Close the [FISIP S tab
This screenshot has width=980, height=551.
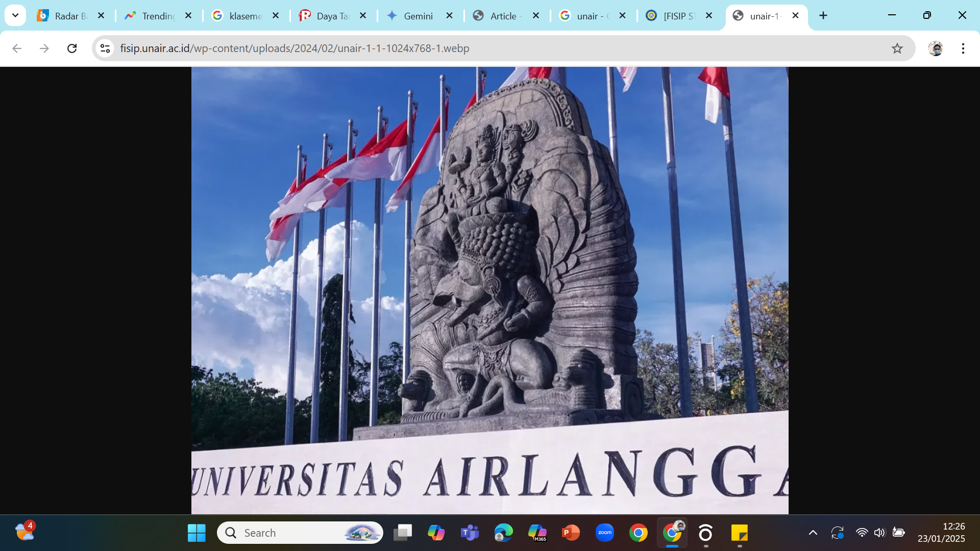tap(709, 16)
